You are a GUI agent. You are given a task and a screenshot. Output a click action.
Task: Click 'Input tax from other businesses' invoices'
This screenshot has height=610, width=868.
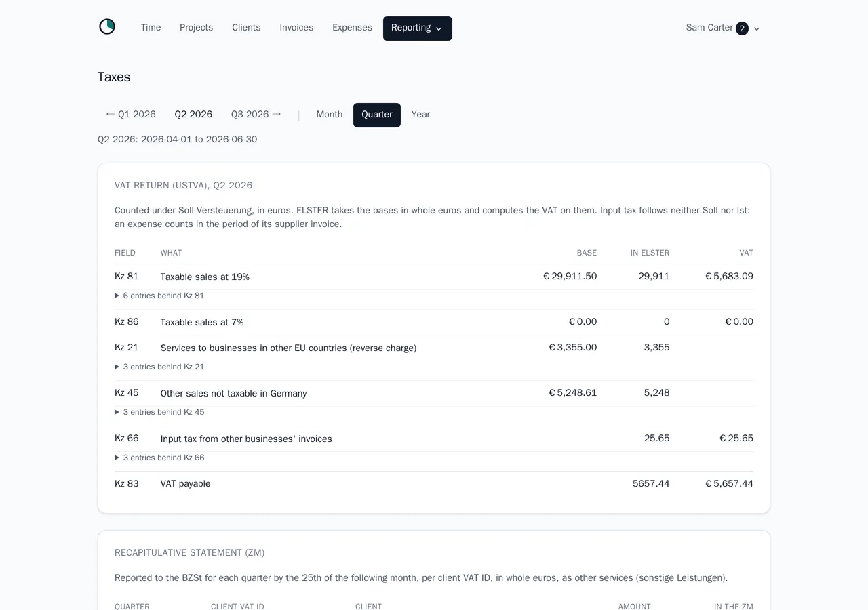pyautogui.click(x=246, y=439)
